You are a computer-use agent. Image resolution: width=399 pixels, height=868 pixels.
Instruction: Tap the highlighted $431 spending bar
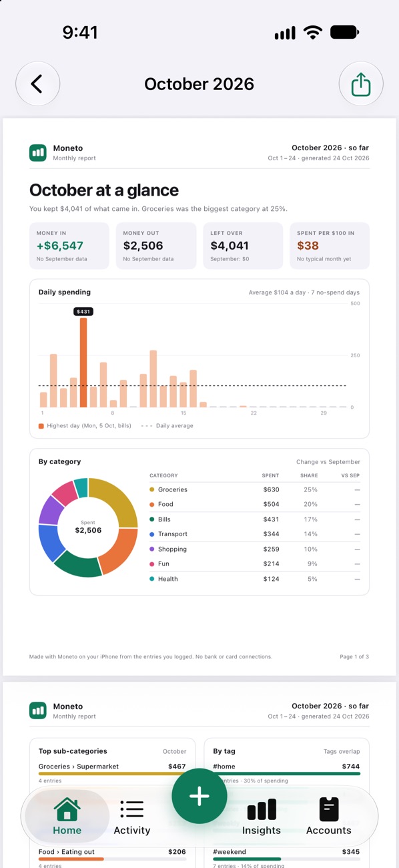click(83, 363)
